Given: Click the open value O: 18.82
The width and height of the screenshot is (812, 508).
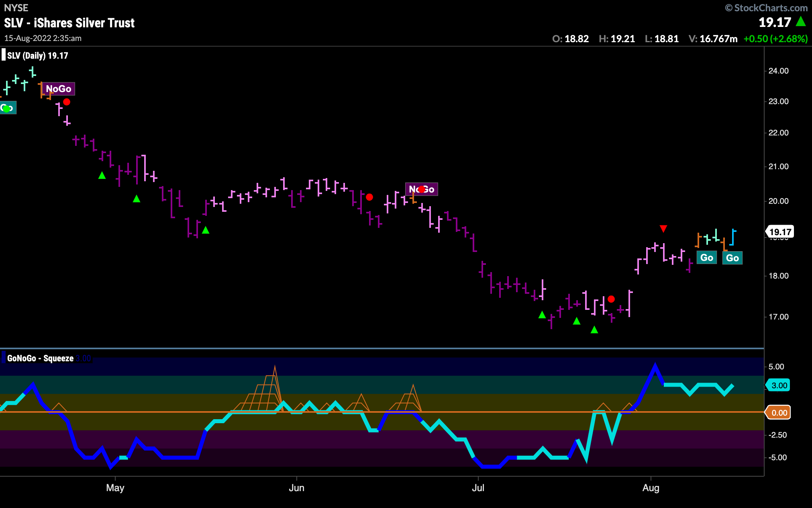Looking at the screenshot, I should (x=571, y=39).
